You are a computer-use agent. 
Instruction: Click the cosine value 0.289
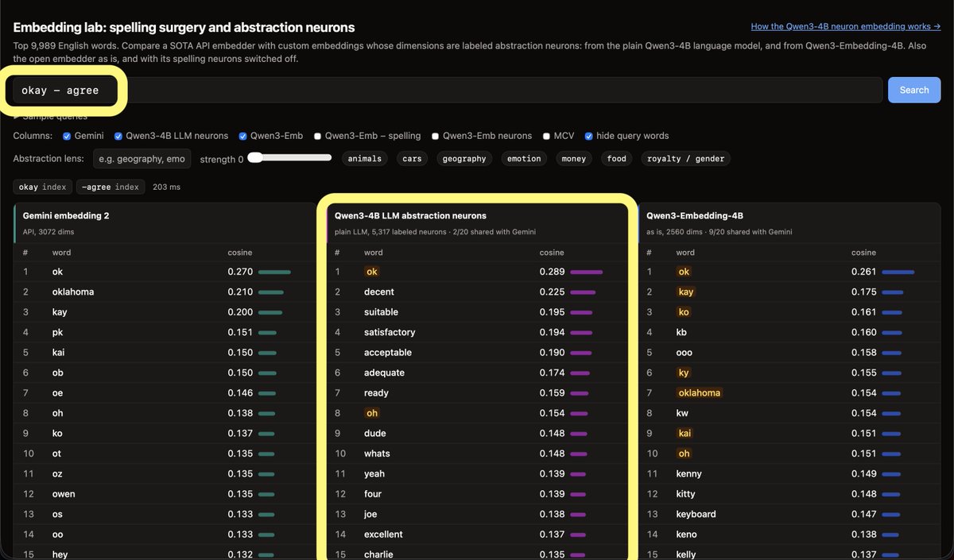coord(552,272)
